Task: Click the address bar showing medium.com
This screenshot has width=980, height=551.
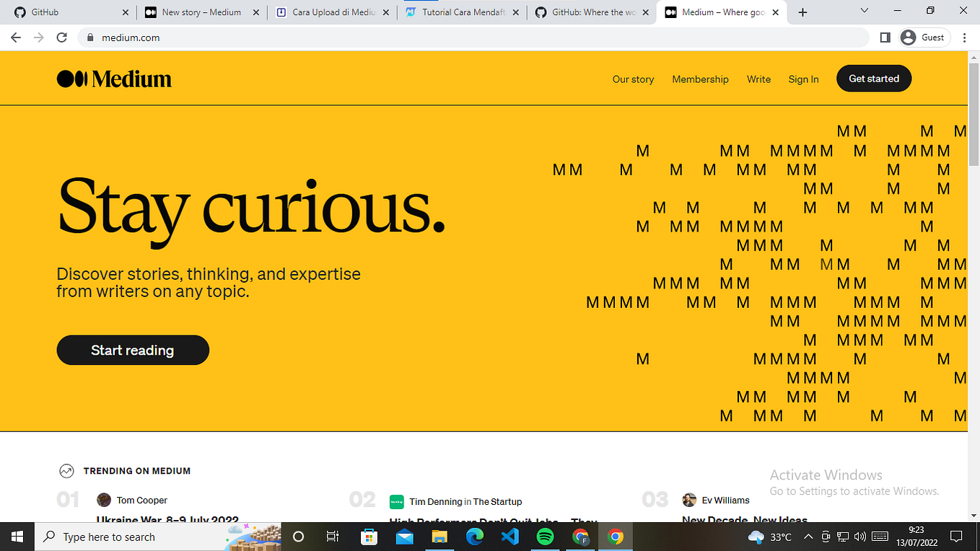Action: [473, 38]
